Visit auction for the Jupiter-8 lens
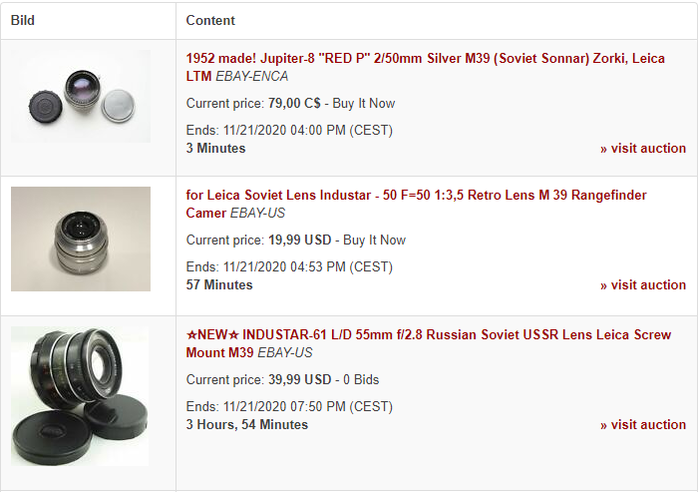Viewport: 700px width, 492px height. [x=643, y=149]
